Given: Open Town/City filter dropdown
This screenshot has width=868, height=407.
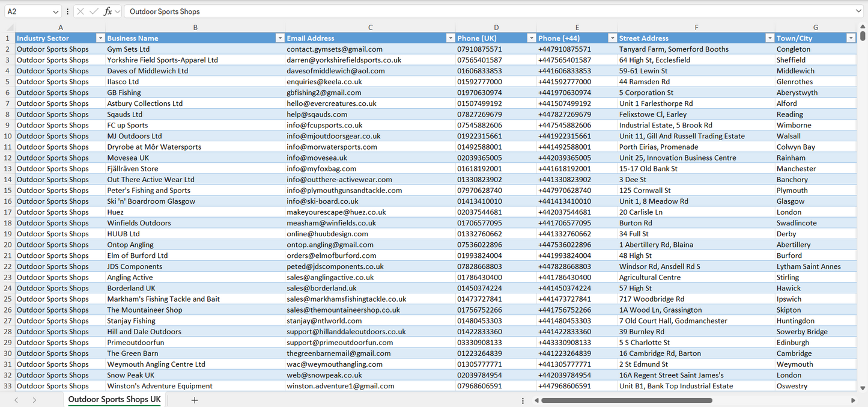Looking at the screenshot, I should 851,38.
